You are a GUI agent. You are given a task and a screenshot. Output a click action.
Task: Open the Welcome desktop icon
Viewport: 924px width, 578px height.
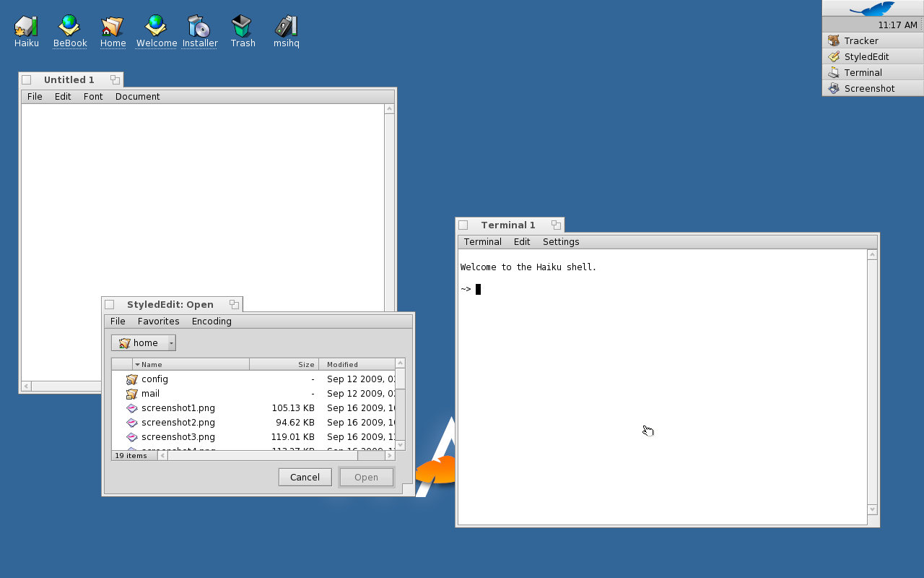click(x=156, y=27)
